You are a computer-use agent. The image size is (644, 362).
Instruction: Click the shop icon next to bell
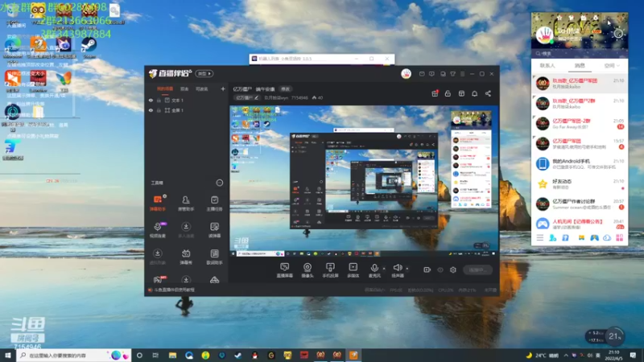coord(461,93)
